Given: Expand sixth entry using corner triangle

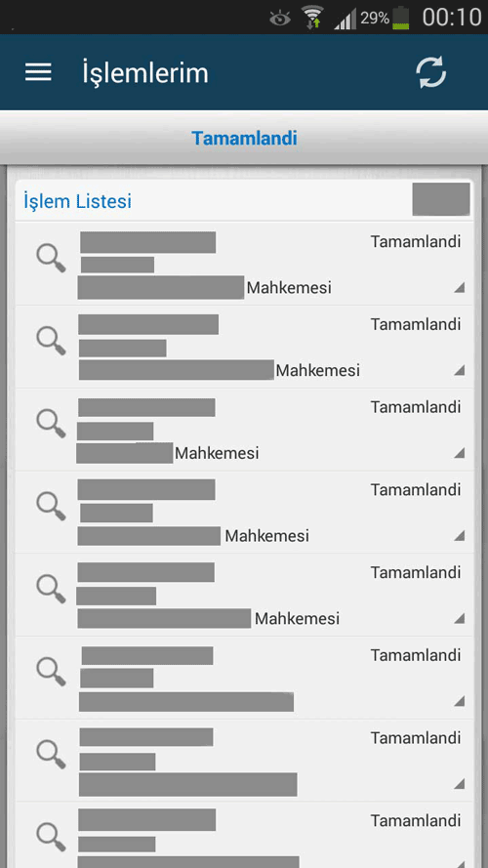Looking at the screenshot, I should [460, 701].
